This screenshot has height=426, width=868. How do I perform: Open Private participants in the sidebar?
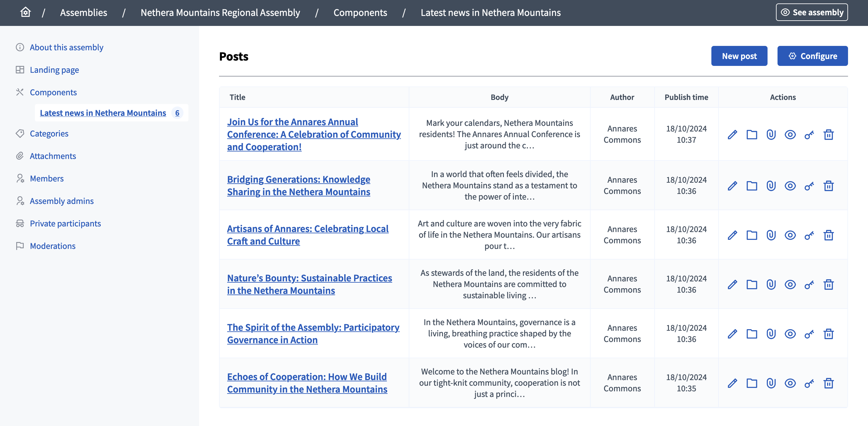tap(65, 223)
